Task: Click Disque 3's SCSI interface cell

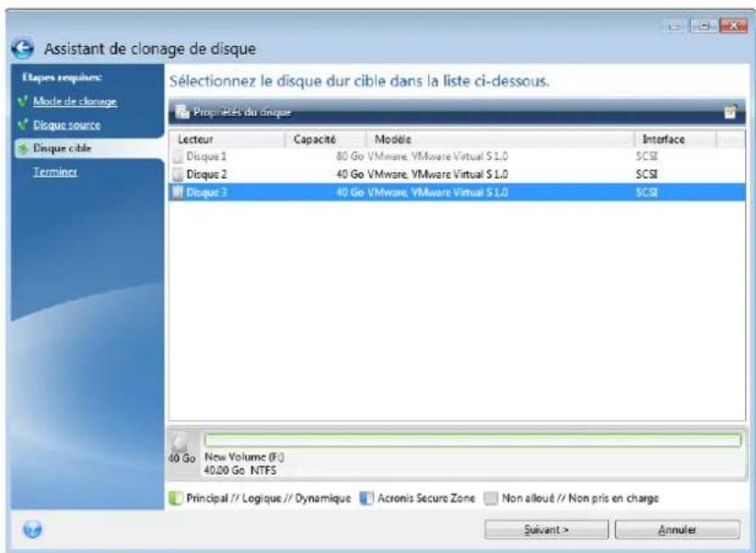Action: pyautogui.click(x=646, y=192)
